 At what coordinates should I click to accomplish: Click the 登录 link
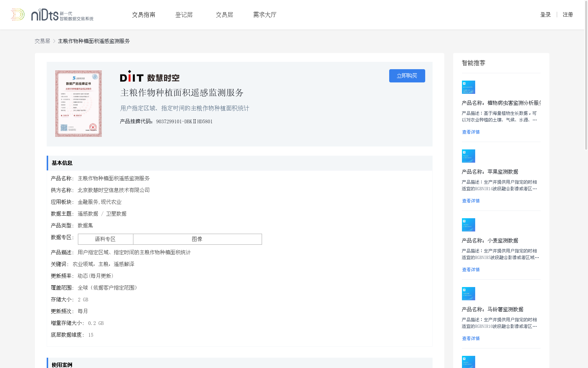(x=545, y=15)
